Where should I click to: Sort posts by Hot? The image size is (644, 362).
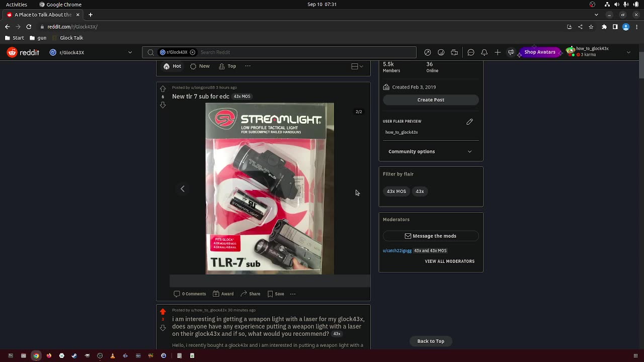coord(172,66)
